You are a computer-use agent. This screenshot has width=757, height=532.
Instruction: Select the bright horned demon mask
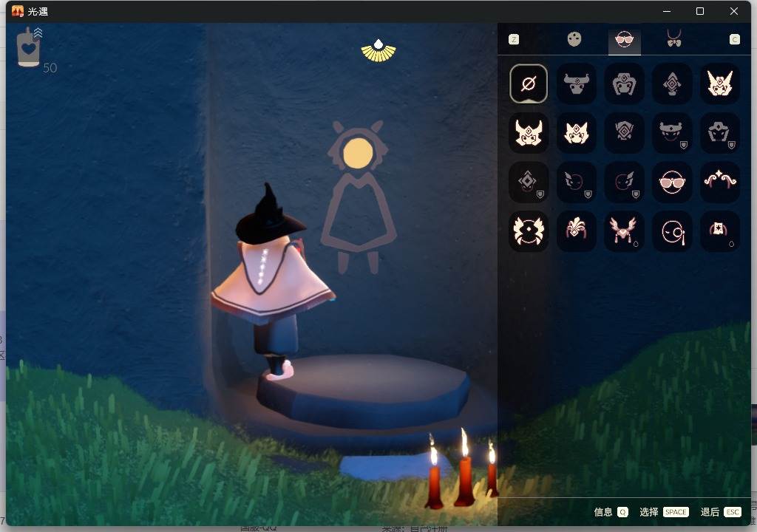tap(529, 133)
